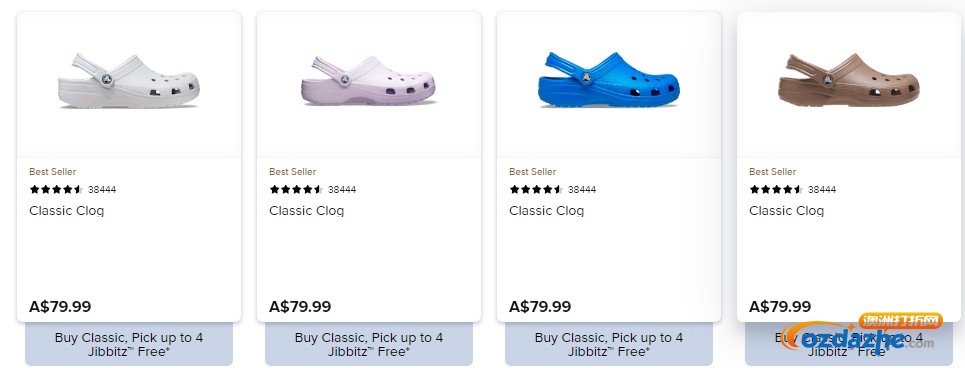Click the A$79.99 price on brown clog
Viewport: 965px width, 368px height.
click(x=780, y=306)
